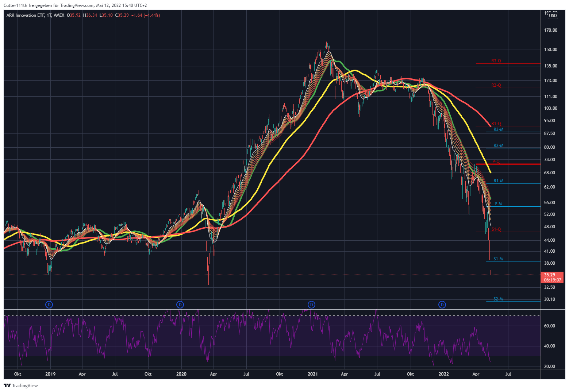The height and width of the screenshot is (392, 569).
Task: Select the R1-Q pivot label
Action: click(x=496, y=124)
